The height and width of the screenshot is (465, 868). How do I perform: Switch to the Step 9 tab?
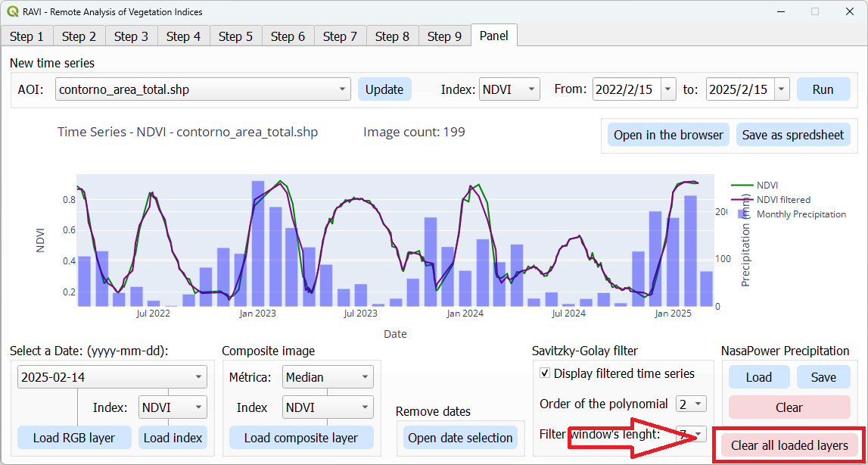click(444, 36)
